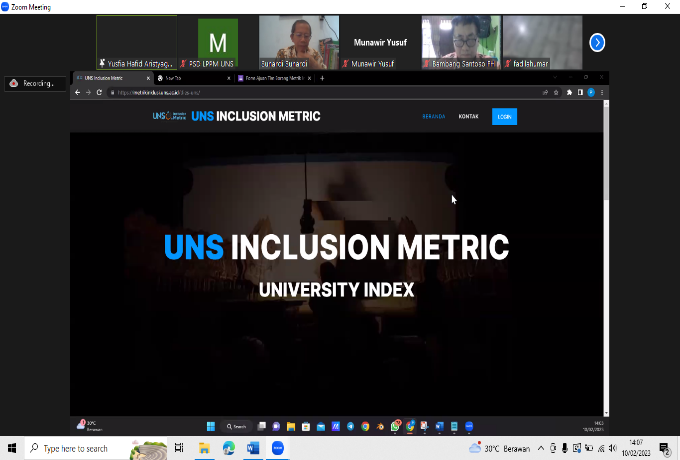The height and width of the screenshot is (460, 680).
Task: Select Bambang Santoso FH video thumbnail
Action: [x=461, y=42]
